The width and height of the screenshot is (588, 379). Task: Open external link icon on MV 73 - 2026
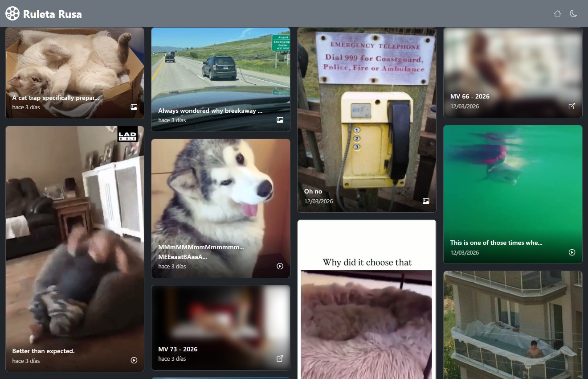tap(280, 358)
